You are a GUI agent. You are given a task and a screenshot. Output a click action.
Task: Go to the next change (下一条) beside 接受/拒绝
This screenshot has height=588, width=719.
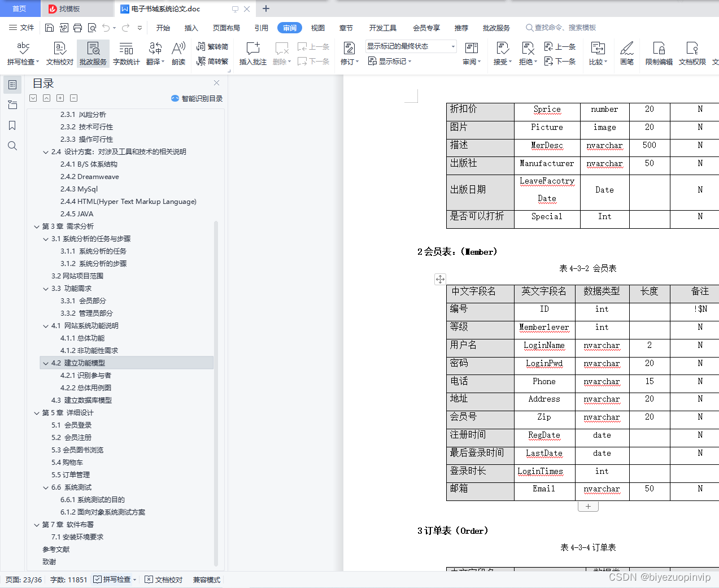pyautogui.click(x=560, y=61)
